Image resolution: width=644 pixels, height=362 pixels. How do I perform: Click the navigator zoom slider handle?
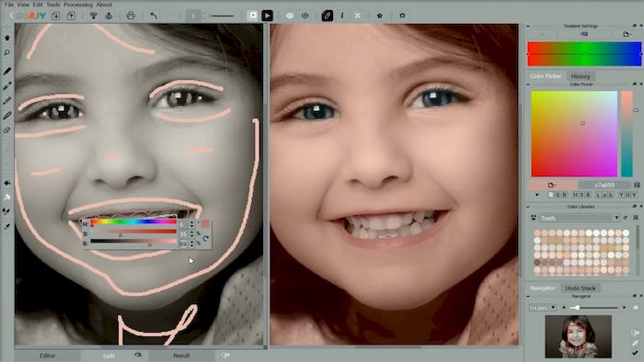click(x=577, y=308)
